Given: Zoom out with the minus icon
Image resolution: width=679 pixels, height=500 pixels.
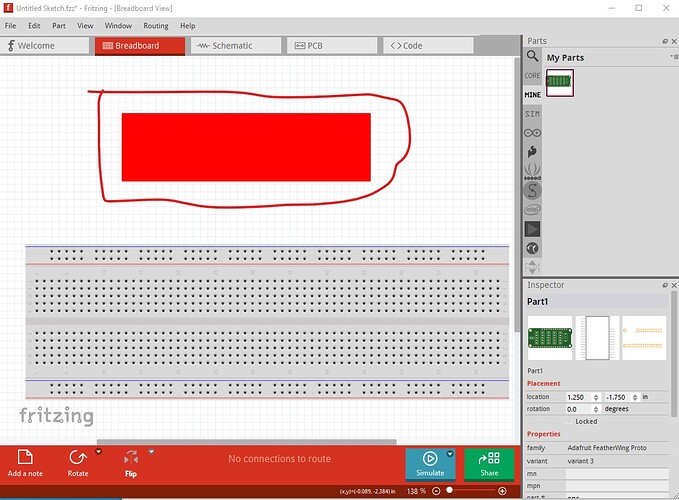Looking at the screenshot, I should (x=436, y=491).
